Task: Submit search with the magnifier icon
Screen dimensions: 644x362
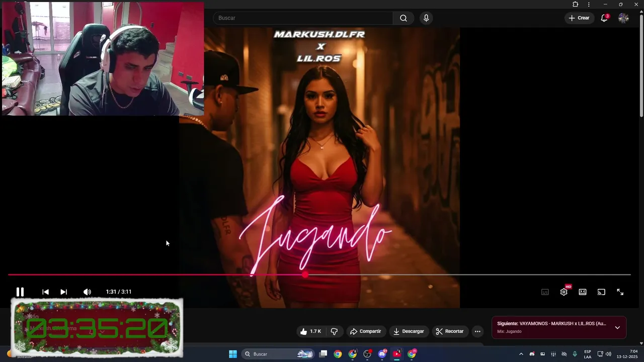Action: coord(404,18)
